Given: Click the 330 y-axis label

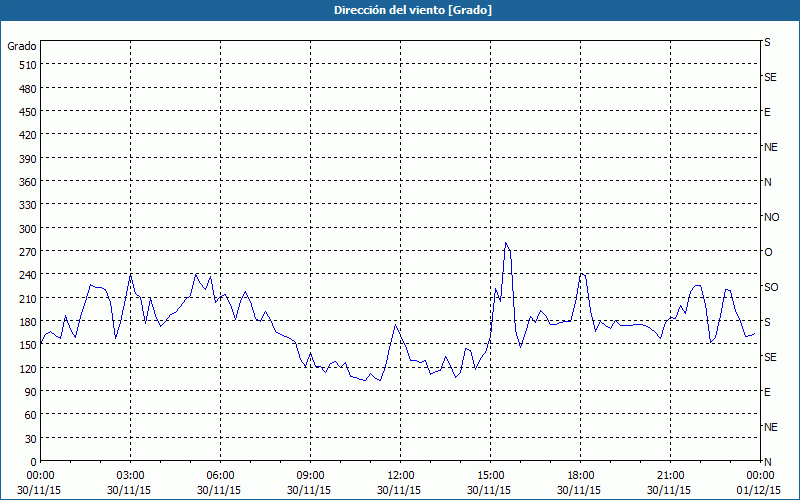Looking at the screenshot, I should point(28,205).
